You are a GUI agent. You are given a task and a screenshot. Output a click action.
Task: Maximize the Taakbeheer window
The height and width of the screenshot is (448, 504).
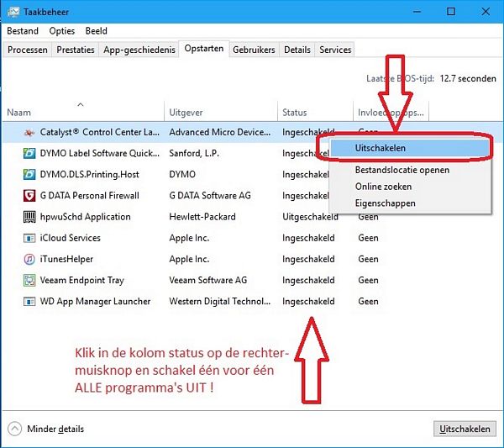[x=451, y=12]
